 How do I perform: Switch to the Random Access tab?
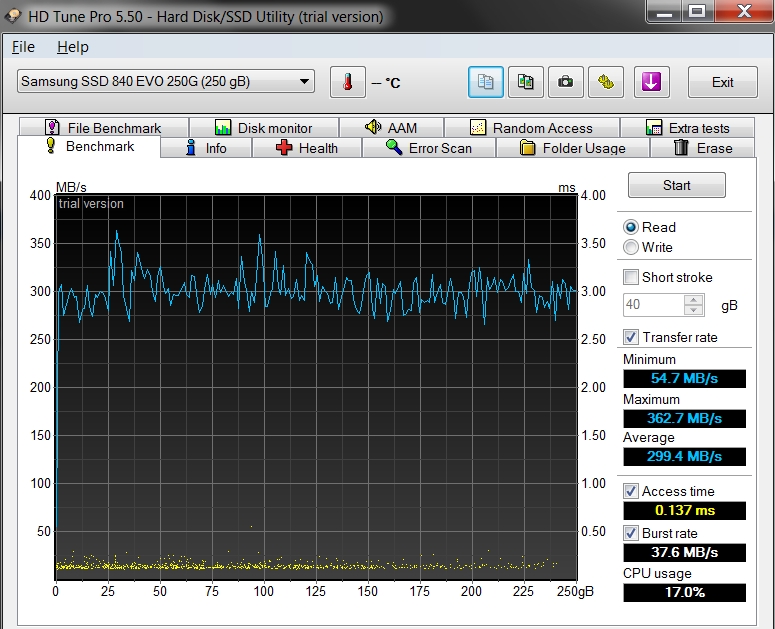tap(532, 128)
